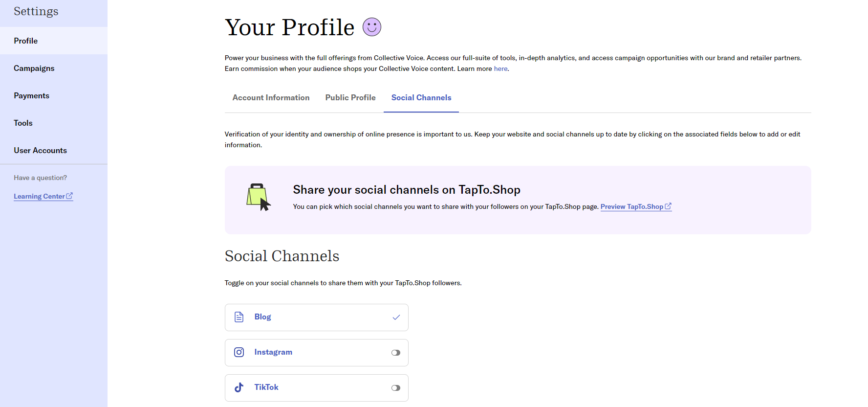Click external link icon next to Learning Center
This screenshot has width=868, height=407.
(x=69, y=196)
